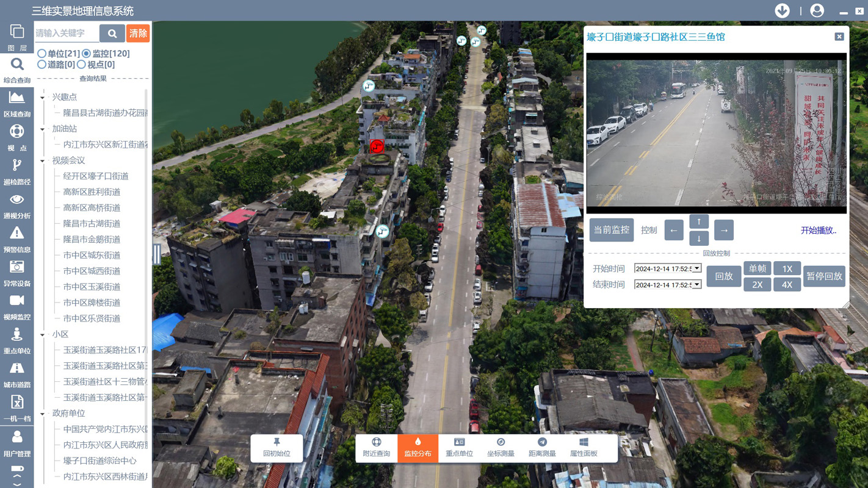The image size is (868, 488).
Task: Click the 当前监控 button
Action: [611, 230]
